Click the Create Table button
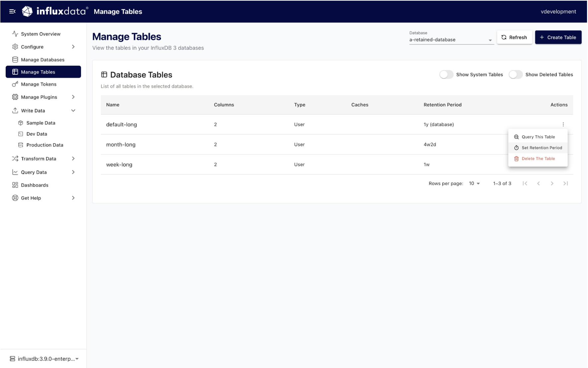The height and width of the screenshot is (368, 588). (x=558, y=37)
